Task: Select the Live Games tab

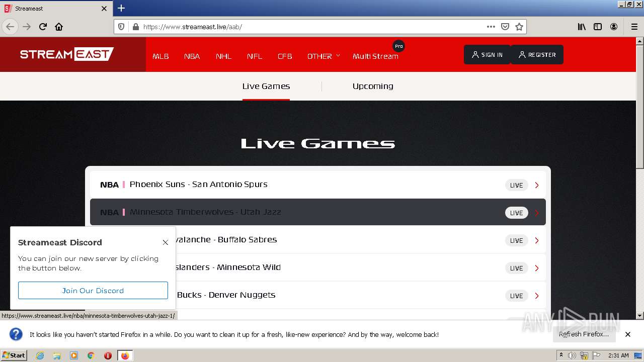Action: click(266, 86)
